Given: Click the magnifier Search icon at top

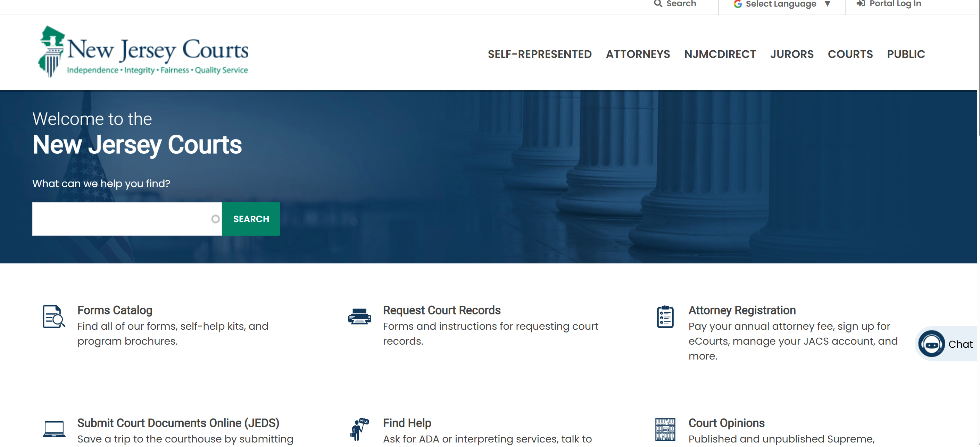Looking at the screenshot, I should (658, 4).
